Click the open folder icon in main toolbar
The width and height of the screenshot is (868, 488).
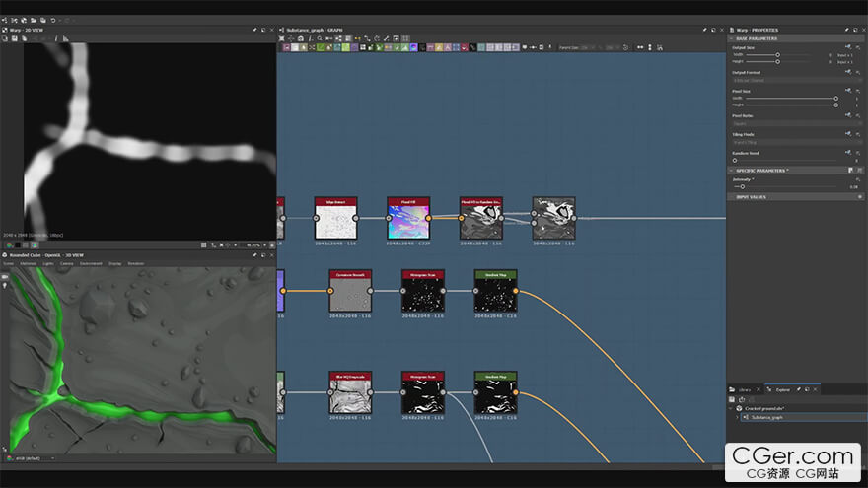[x=33, y=20]
